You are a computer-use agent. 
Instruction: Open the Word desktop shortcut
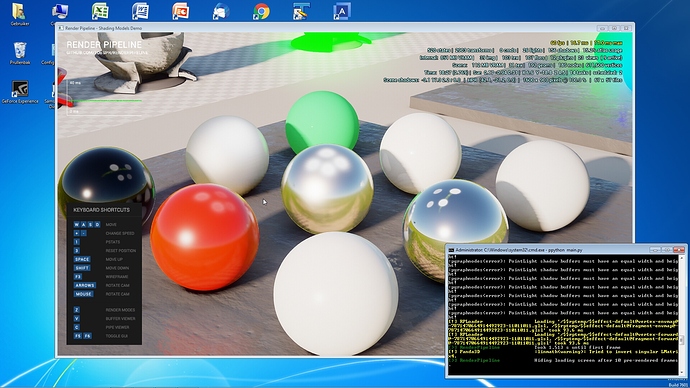140,11
